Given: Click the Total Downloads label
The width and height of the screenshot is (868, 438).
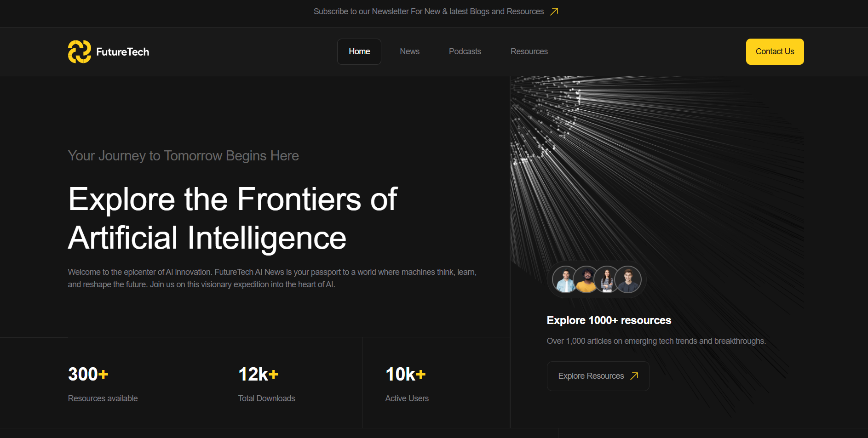Looking at the screenshot, I should 267,398.
